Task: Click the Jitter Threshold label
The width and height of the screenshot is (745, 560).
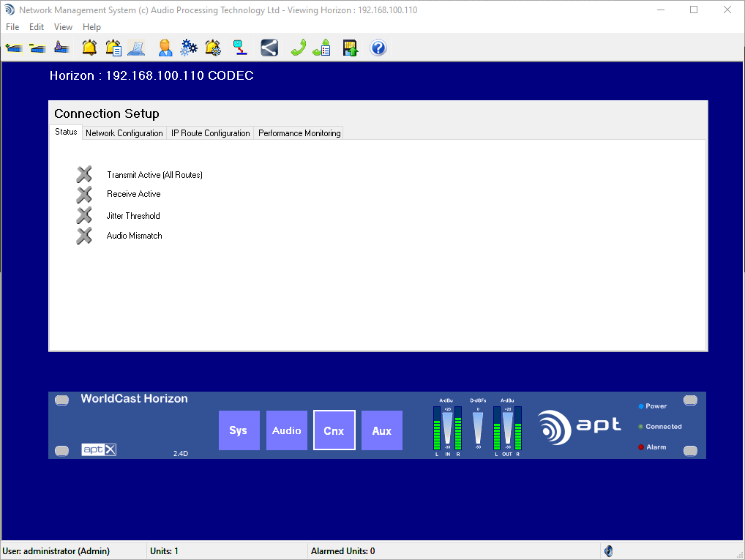Action: coord(133,216)
